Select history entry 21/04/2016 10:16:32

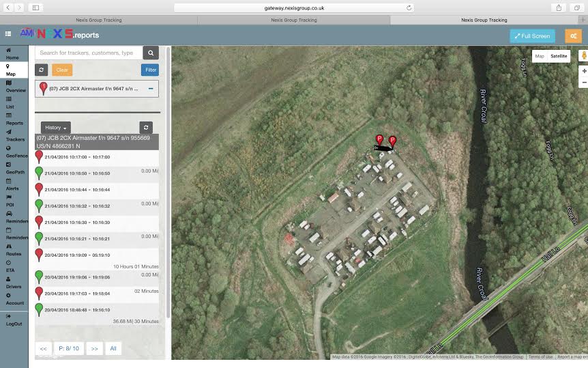click(x=97, y=206)
